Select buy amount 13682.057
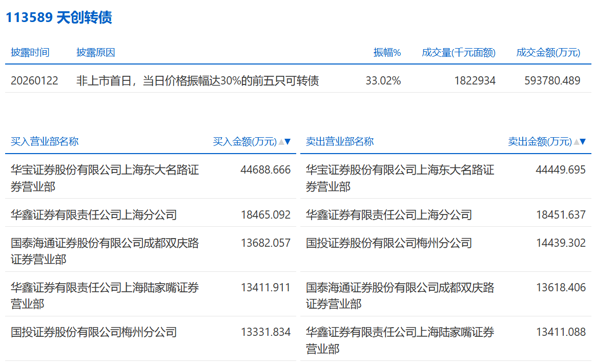The image size is (595, 364). tap(265, 243)
